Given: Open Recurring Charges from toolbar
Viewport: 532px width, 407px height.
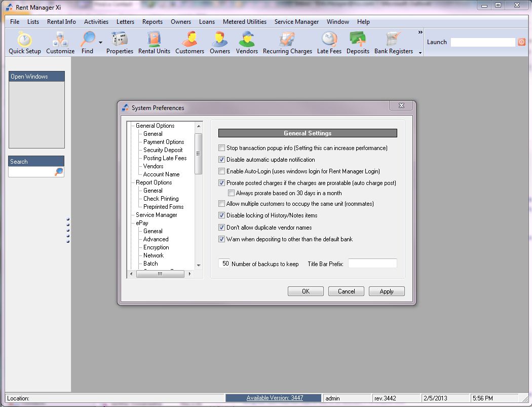Looking at the screenshot, I should click(x=287, y=43).
